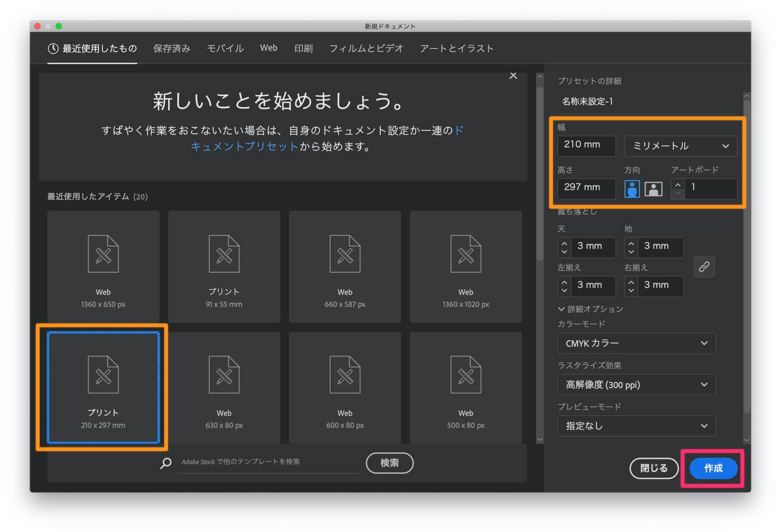781x532 pixels.
Task: Click the preset list vertical scrollbar
Action: pos(539,174)
